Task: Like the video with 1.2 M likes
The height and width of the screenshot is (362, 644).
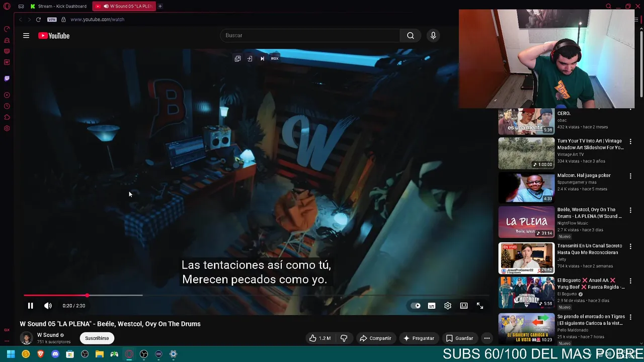Action: coord(319,338)
